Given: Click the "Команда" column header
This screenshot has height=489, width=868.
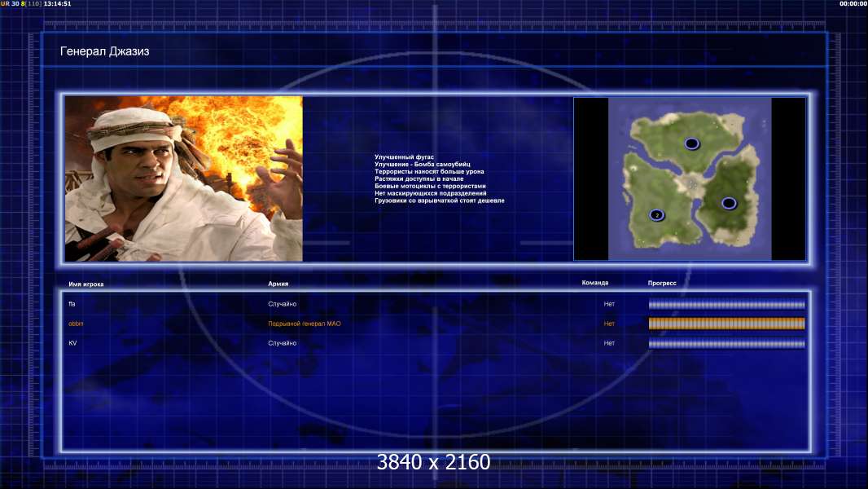Looking at the screenshot, I should tap(595, 283).
